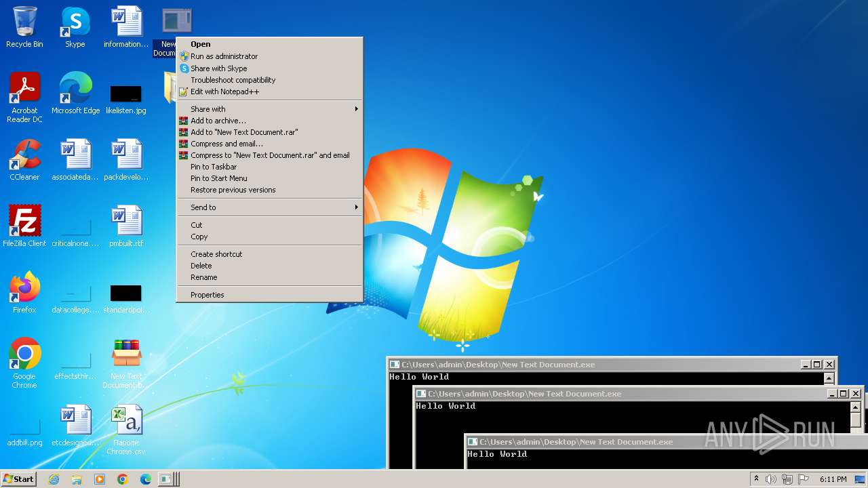The image size is (868, 488).
Task: Choose Pin to Taskbar
Action: (270, 167)
